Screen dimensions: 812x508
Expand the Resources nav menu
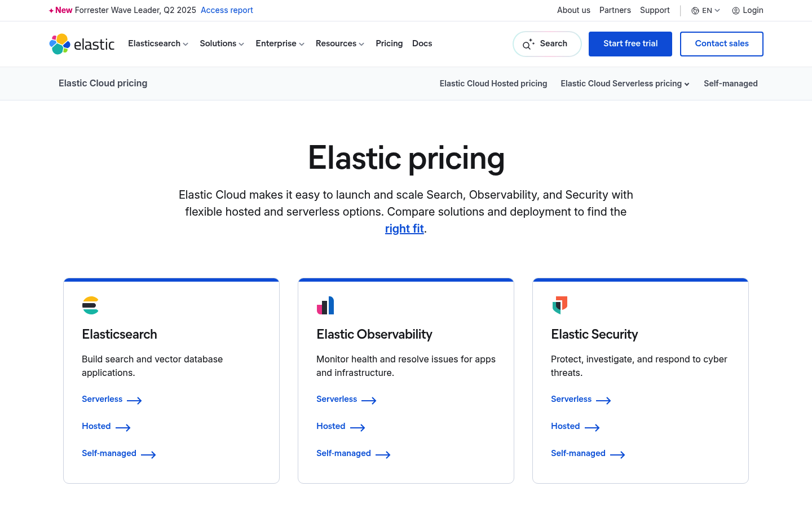(340, 43)
